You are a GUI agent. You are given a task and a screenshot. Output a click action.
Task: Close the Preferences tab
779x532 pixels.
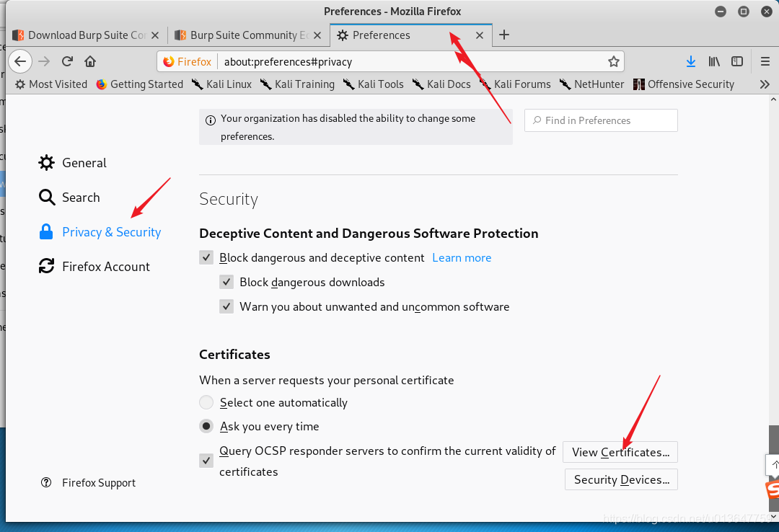tap(480, 35)
